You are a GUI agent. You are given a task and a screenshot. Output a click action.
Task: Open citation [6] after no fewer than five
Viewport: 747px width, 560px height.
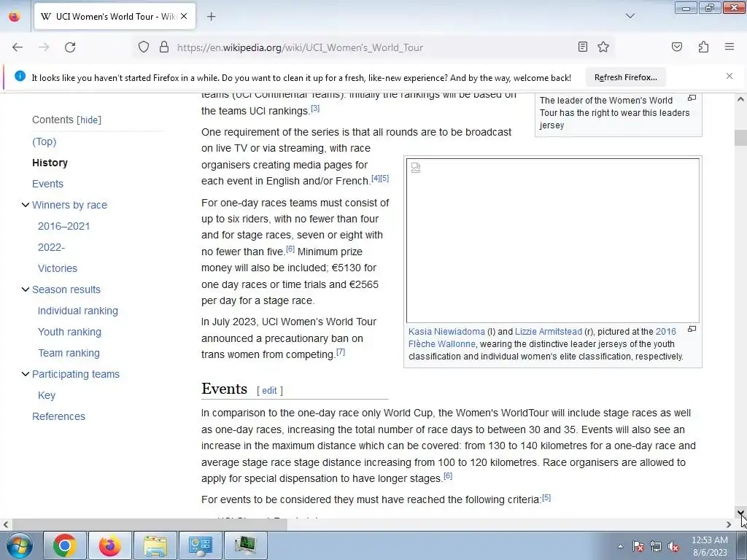point(290,249)
